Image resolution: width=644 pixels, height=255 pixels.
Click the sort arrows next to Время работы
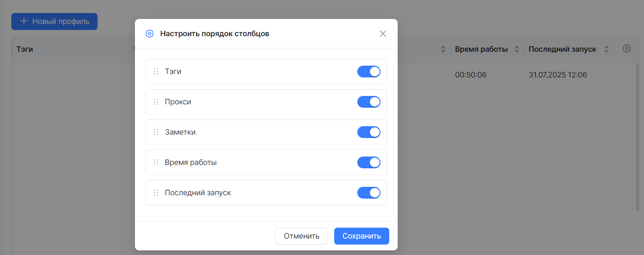(516, 49)
